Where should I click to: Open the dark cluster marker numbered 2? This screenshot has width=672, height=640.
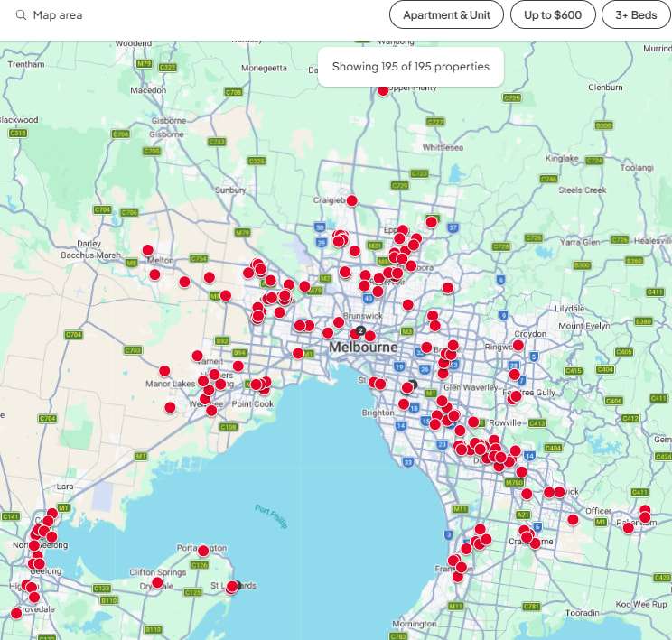[361, 330]
